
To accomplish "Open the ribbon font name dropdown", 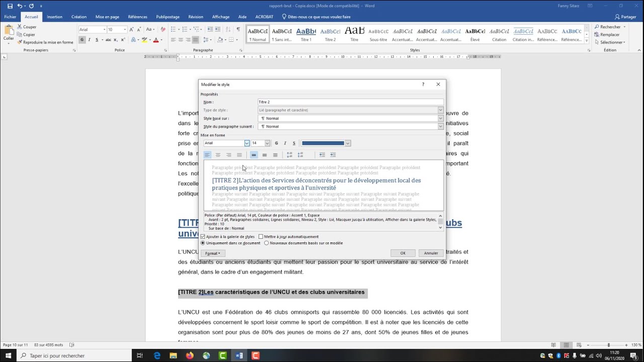I will [x=104, y=30].
